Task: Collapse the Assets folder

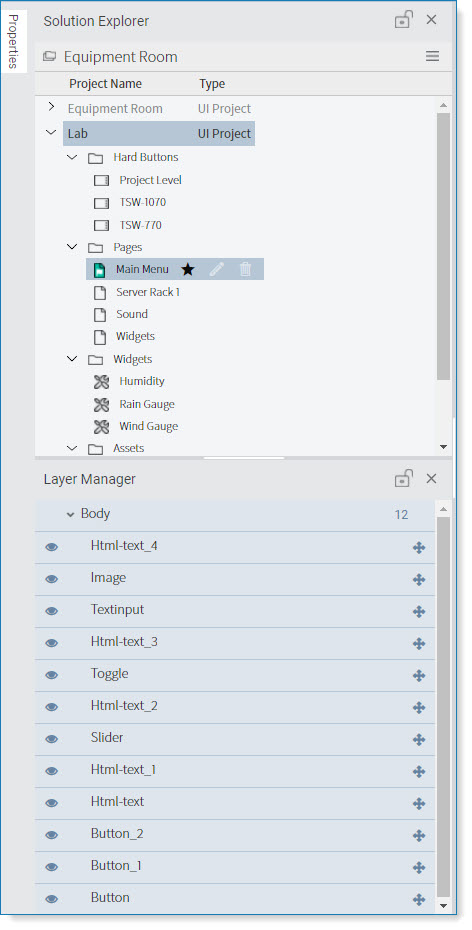Action: (72, 448)
